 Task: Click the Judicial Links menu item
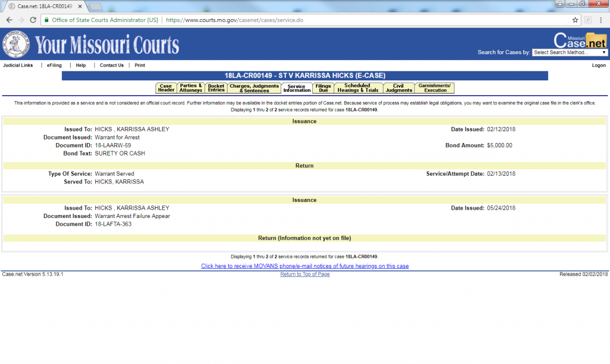18,66
